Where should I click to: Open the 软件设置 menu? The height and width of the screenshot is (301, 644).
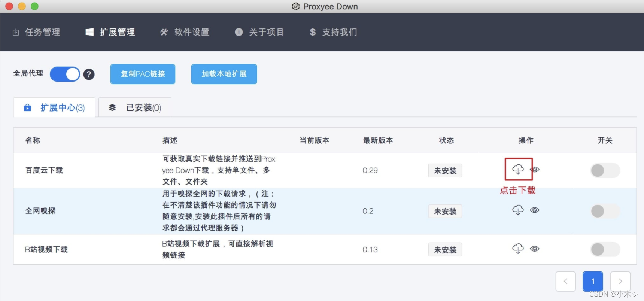(185, 32)
